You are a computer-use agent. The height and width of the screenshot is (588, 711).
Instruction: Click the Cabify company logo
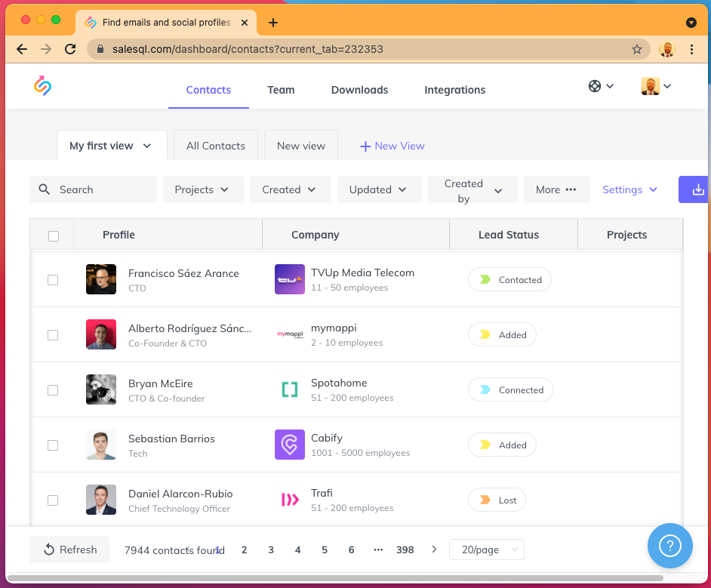290,445
